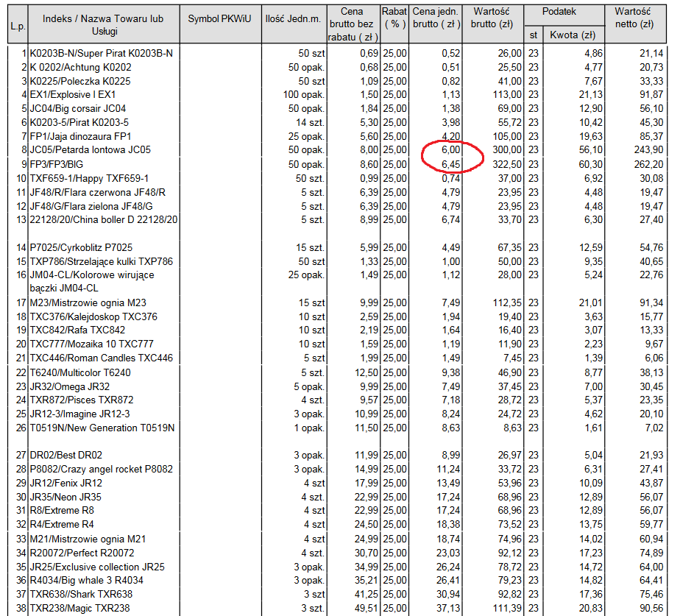Select the '100 opak.' quantity cell

pyautogui.click(x=304, y=95)
